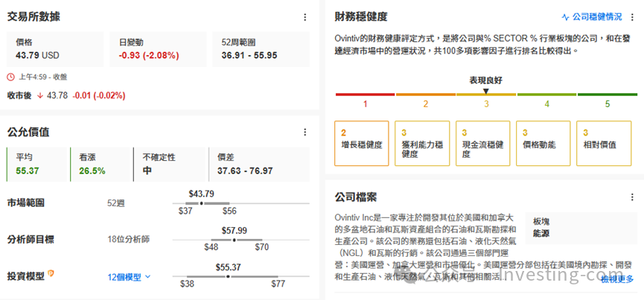
Task: Expand the 12個模型 dropdown
Action: point(129,277)
